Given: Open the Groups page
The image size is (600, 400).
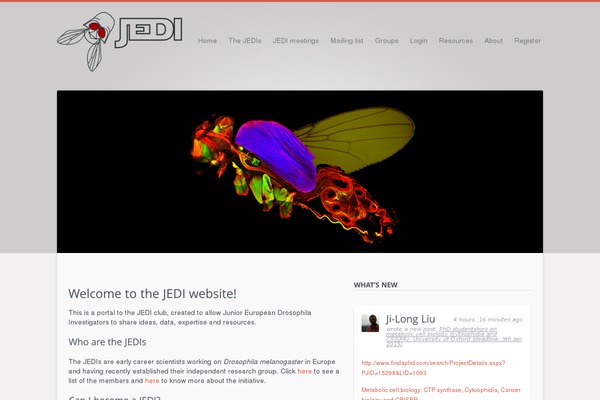Looking at the screenshot, I should (x=386, y=41).
